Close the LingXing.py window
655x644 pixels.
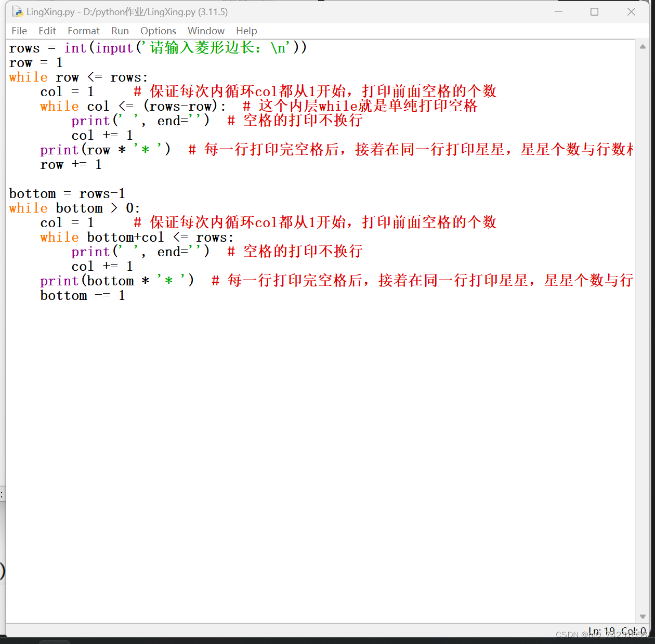click(631, 11)
